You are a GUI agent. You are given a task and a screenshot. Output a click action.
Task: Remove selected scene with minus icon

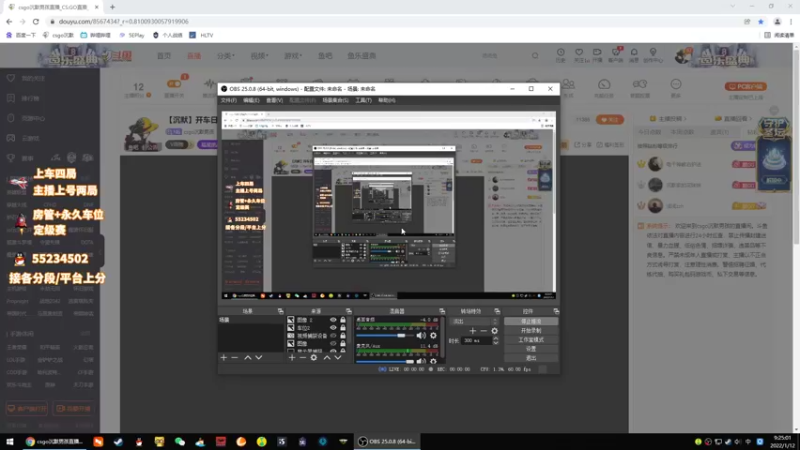234,358
